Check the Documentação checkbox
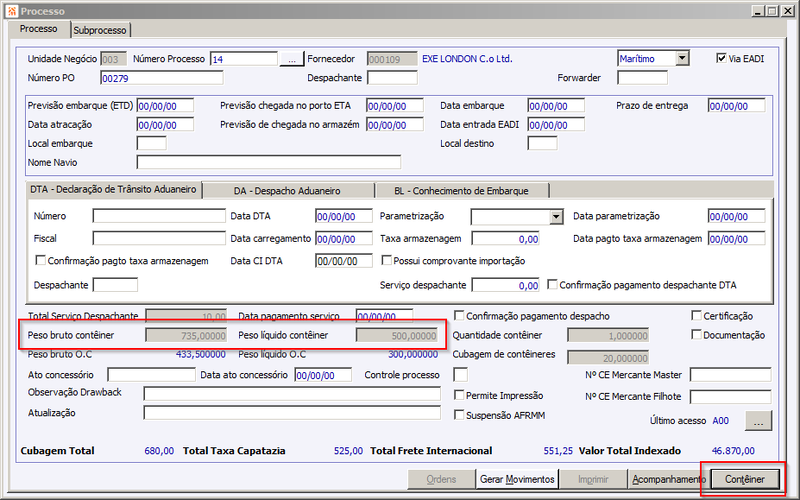 (x=696, y=335)
